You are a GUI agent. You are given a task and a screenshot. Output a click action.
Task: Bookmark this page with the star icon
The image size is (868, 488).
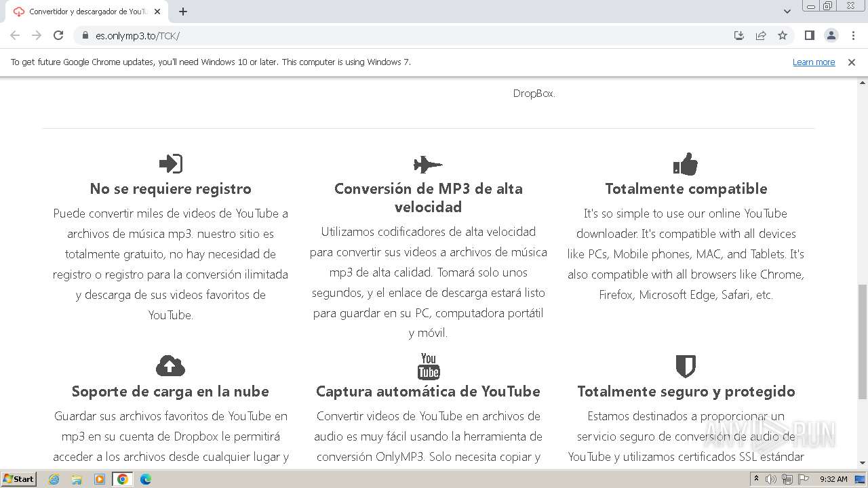783,35
